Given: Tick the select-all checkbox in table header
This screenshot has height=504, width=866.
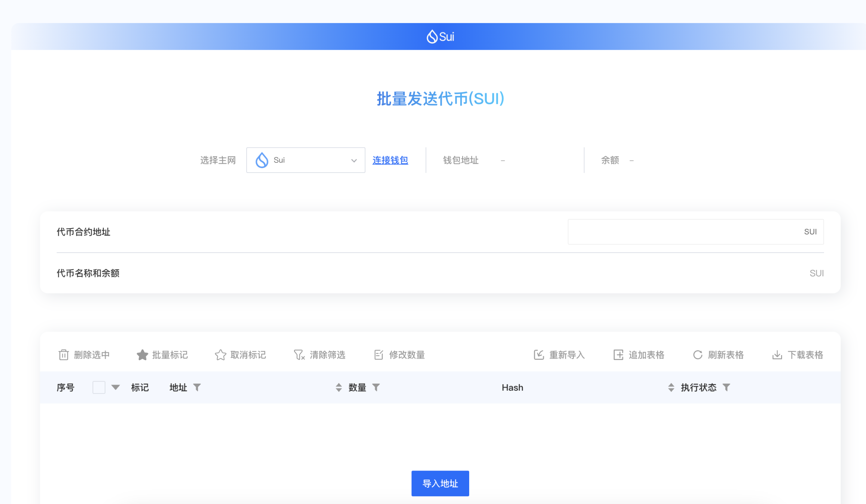Looking at the screenshot, I should [x=99, y=388].
